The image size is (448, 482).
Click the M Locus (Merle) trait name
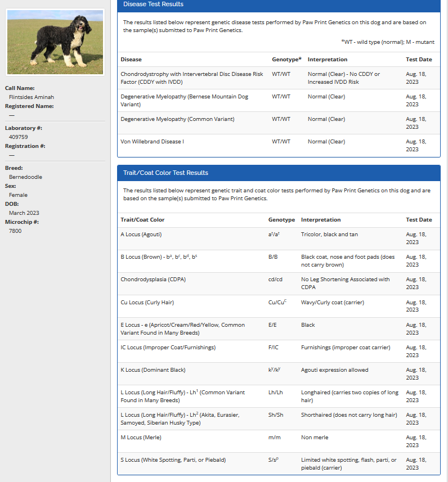[x=140, y=438]
